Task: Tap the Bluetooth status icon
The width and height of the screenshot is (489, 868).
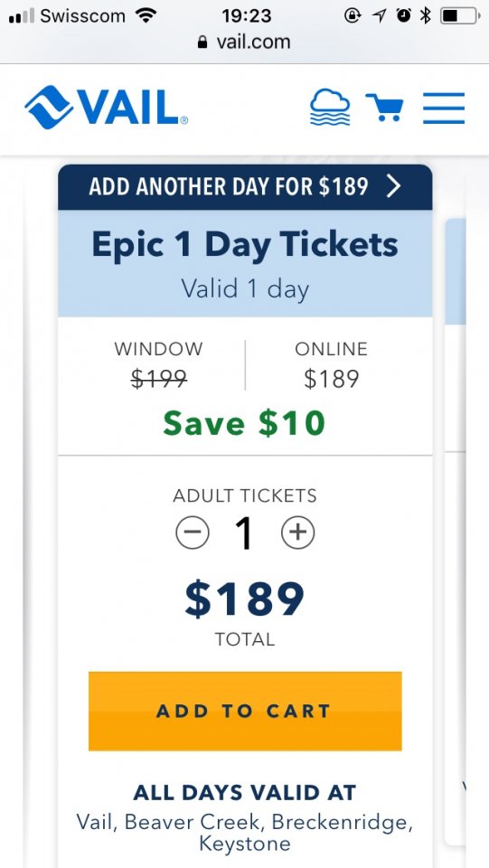Action: 425,15
